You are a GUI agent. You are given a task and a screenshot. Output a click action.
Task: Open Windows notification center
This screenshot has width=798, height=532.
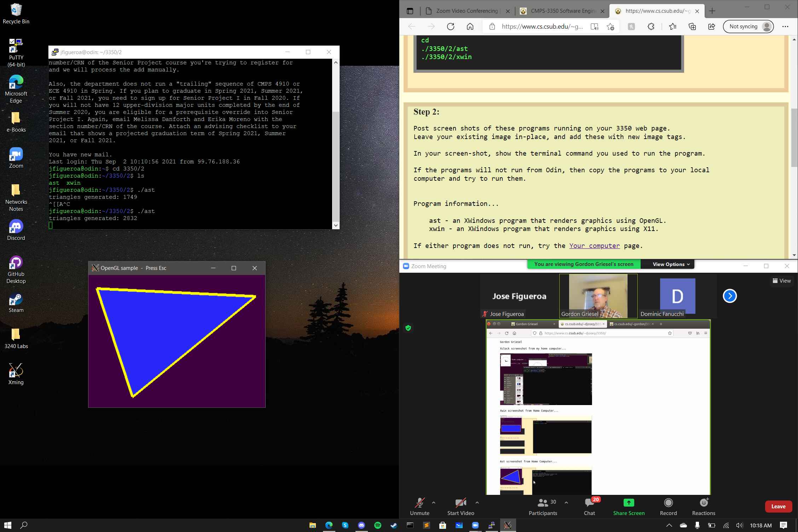(783, 525)
